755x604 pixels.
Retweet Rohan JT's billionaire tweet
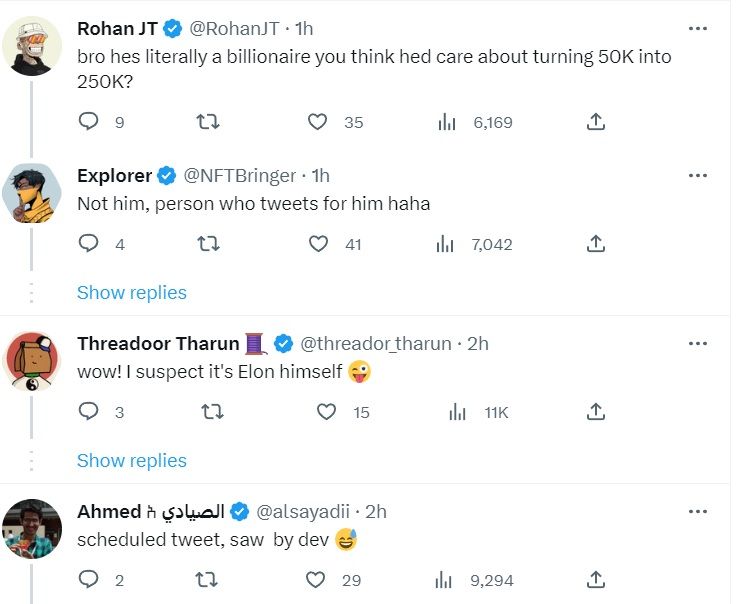(209, 122)
